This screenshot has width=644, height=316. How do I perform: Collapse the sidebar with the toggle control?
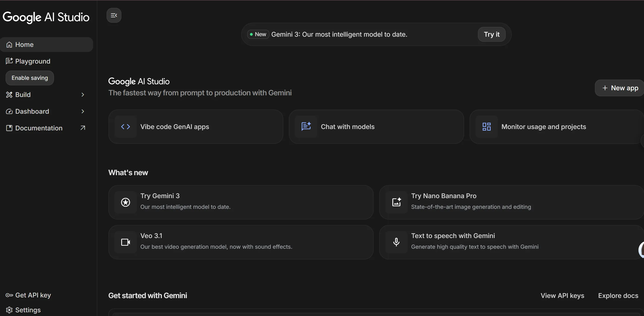(x=114, y=15)
